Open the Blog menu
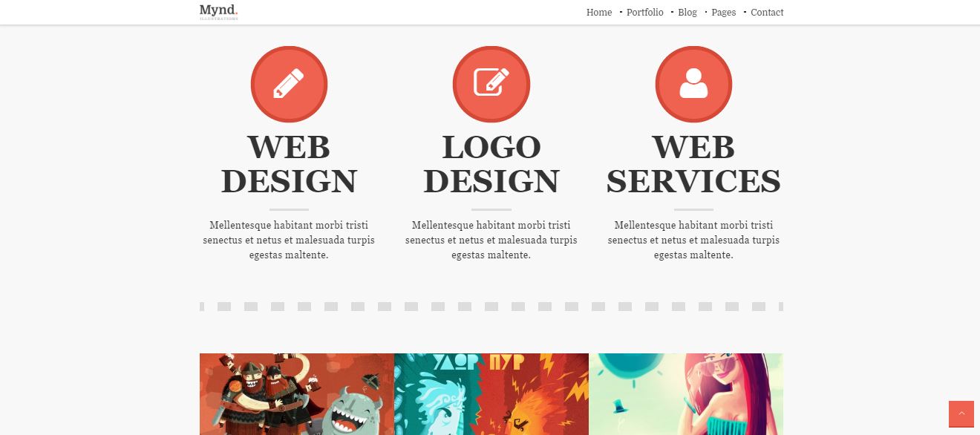The image size is (980, 435). [x=687, y=13]
